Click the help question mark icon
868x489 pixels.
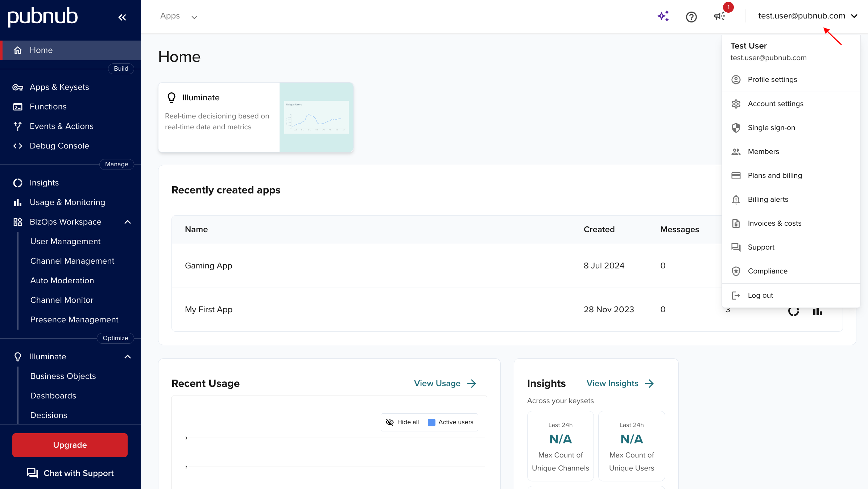691,17
